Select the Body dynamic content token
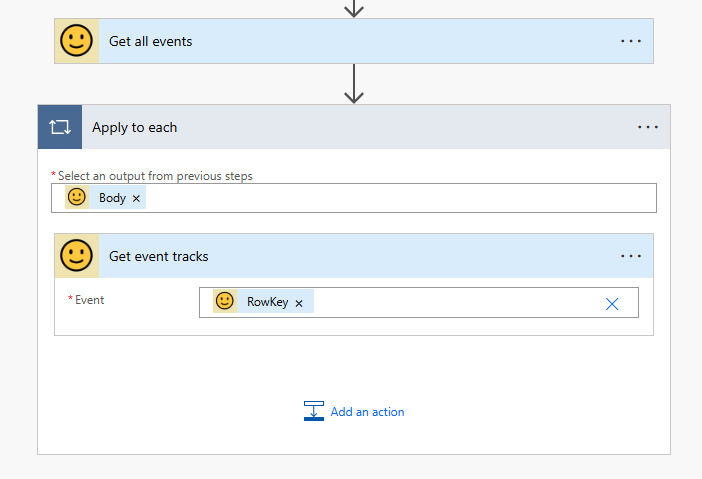Image resolution: width=702 pixels, height=479 pixels. [112, 198]
